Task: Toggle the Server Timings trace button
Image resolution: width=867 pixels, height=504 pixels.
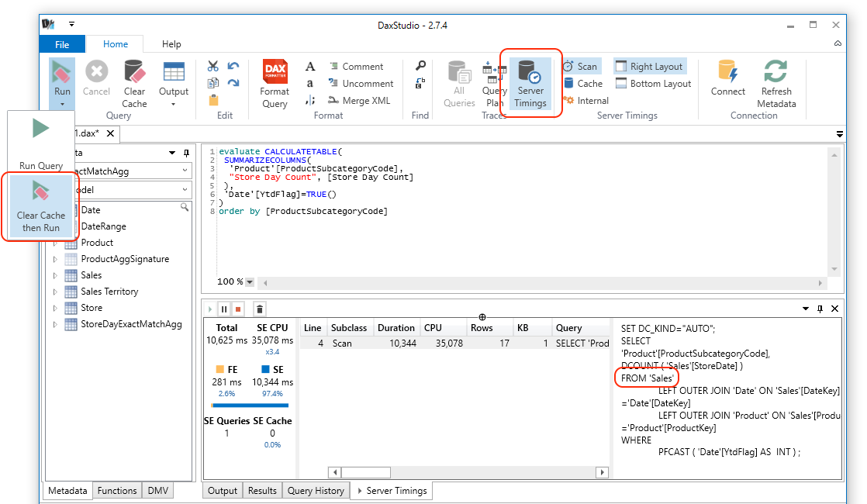Action: [530, 84]
